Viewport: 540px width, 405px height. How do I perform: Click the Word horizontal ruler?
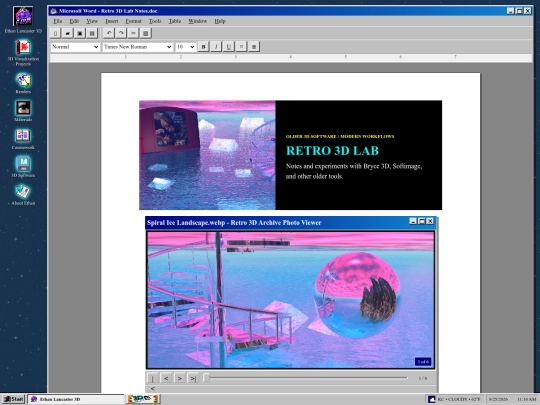point(291,58)
